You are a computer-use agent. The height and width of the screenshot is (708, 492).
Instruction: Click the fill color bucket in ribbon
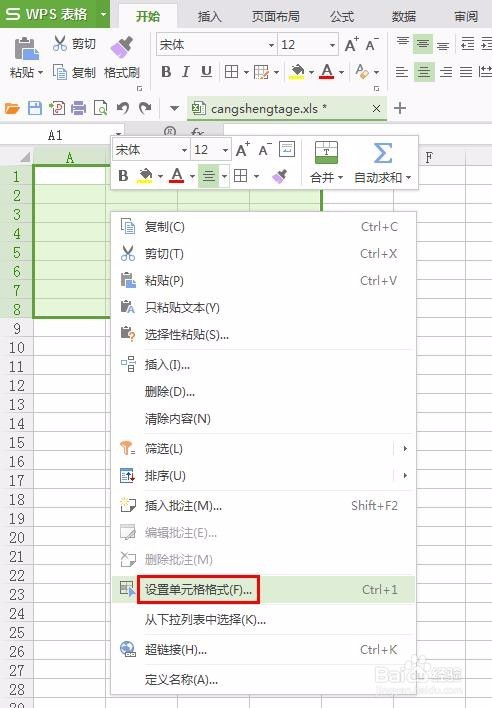[x=297, y=71]
